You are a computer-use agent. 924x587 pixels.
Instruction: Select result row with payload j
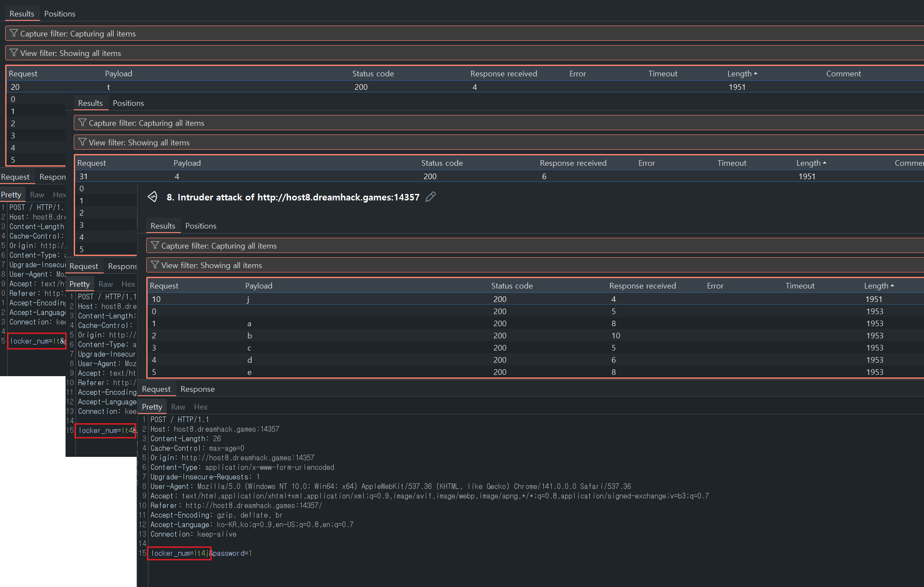pyautogui.click(x=248, y=299)
